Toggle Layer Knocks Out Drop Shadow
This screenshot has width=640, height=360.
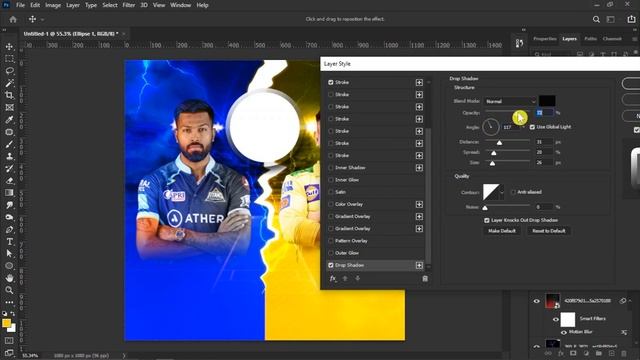click(x=487, y=220)
